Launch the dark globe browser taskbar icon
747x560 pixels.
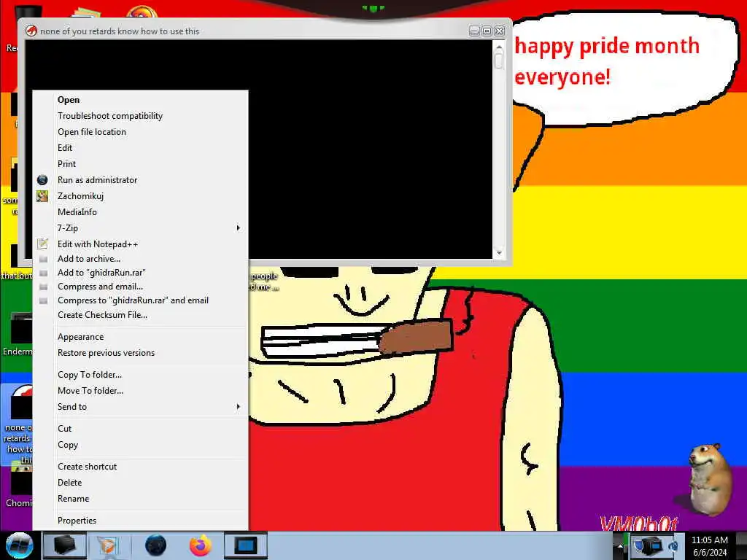pos(155,545)
